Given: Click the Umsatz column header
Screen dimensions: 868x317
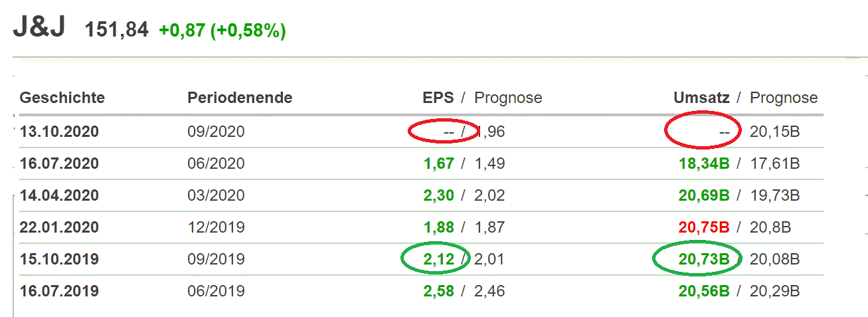Looking at the screenshot, I should point(701,98).
